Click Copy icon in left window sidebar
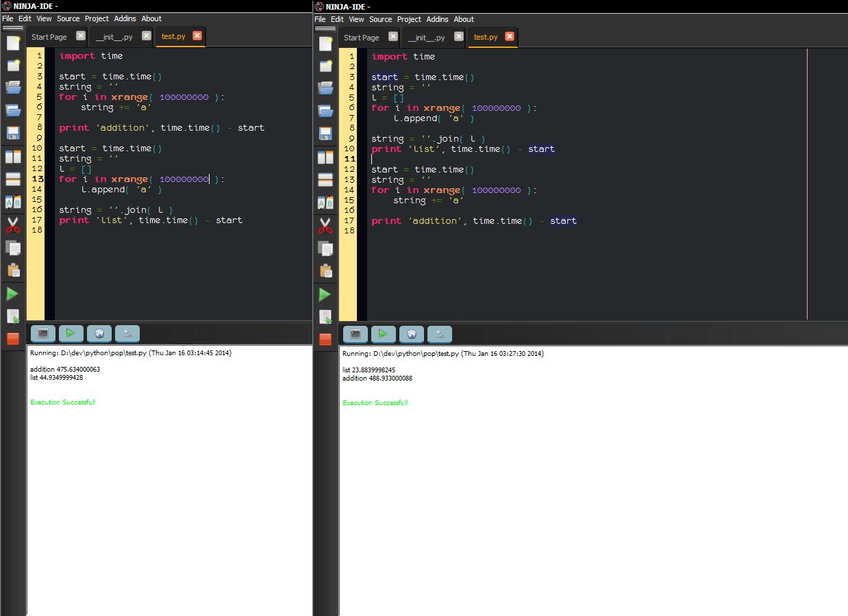The width and height of the screenshot is (848, 616). [x=14, y=248]
